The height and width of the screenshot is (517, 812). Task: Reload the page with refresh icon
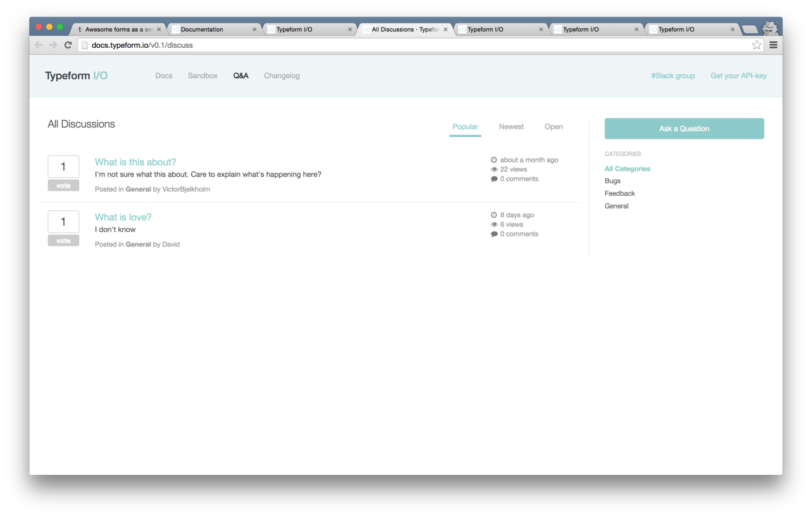pos(68,45)
